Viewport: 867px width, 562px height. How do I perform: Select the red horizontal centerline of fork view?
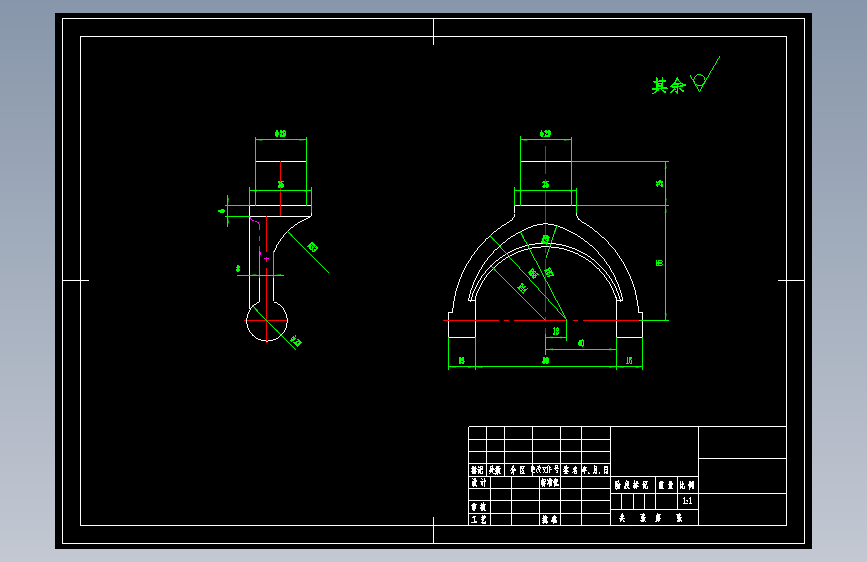point(543,320)
